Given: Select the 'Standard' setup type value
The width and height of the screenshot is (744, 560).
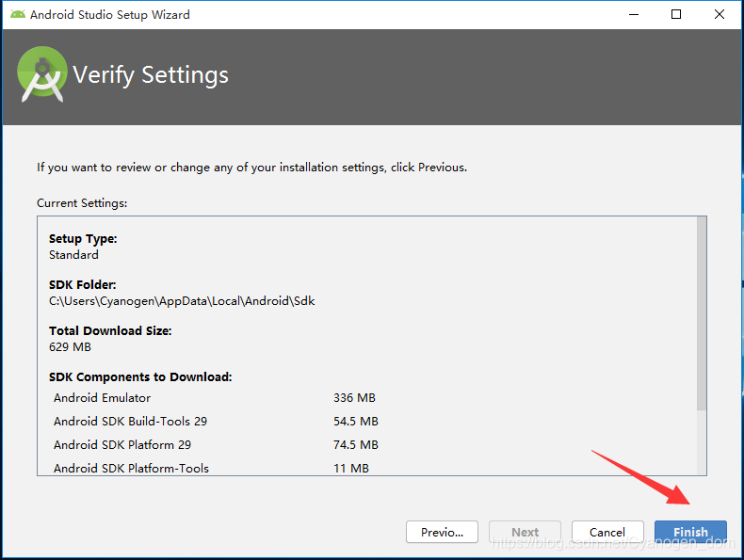Looking at the screenshot, I should 73,255.
